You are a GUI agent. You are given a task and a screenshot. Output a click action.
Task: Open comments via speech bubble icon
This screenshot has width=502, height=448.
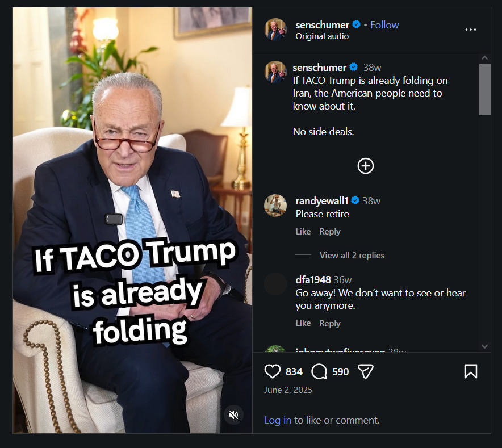tap(319, 371)
